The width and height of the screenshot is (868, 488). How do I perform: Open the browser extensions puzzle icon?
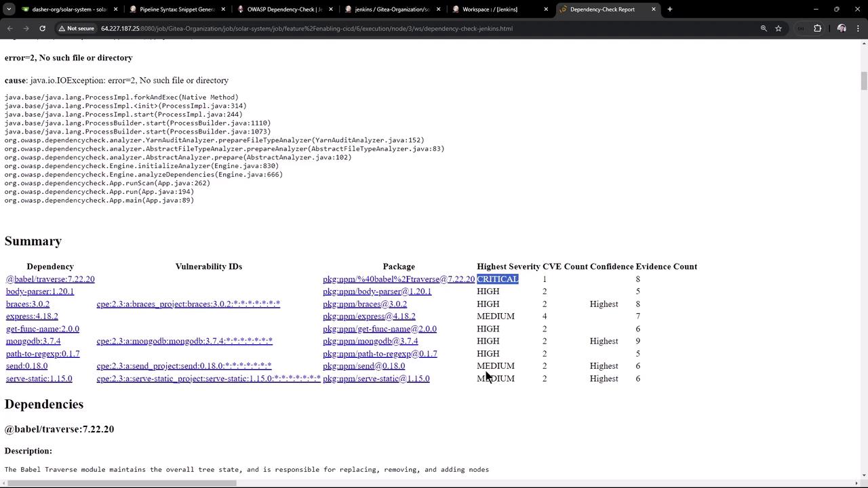tap(817, 28)
